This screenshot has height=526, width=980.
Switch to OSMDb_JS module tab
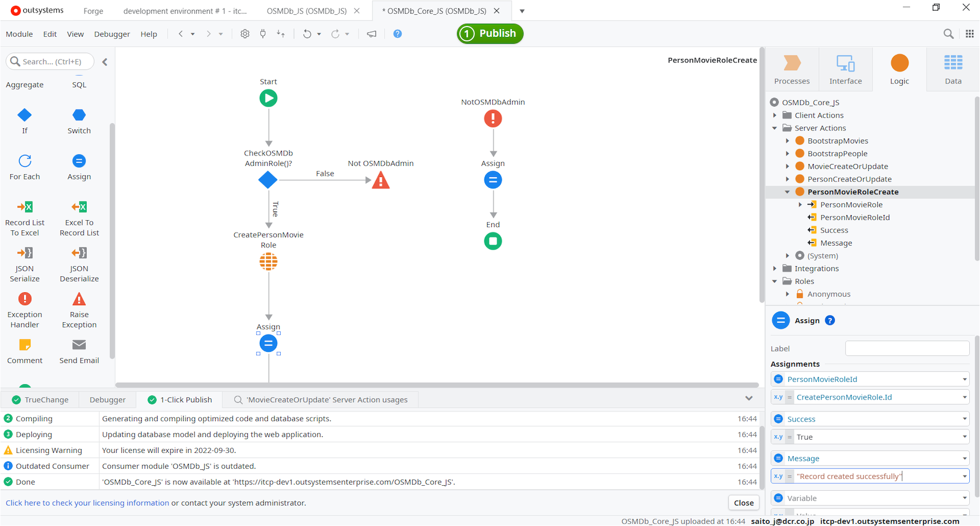coord(306,11)
